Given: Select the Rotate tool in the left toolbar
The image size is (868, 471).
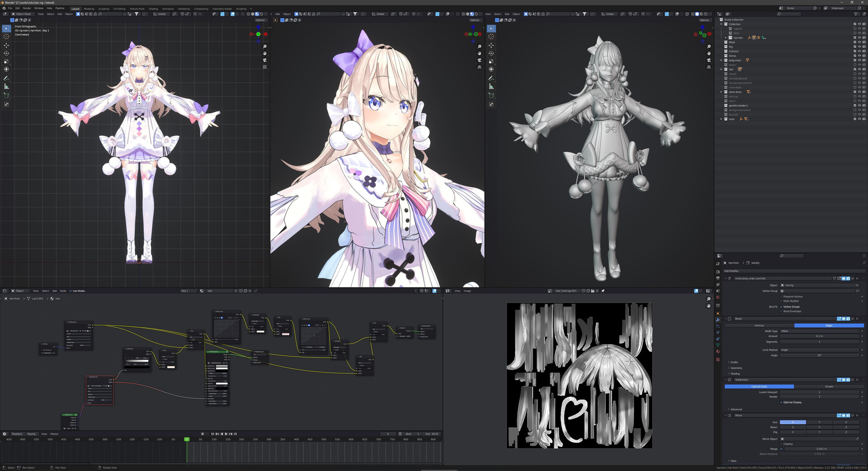Looking at the screenshot, I should 6,53.
